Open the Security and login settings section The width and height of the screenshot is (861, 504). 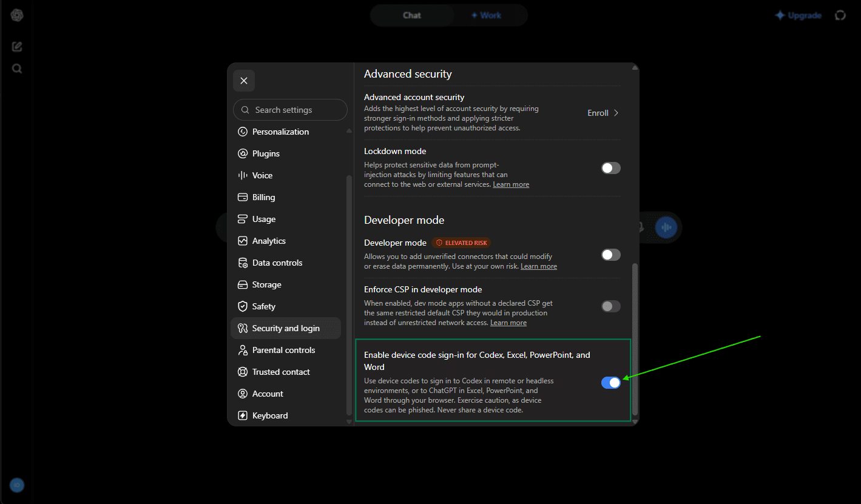[286, 328]
